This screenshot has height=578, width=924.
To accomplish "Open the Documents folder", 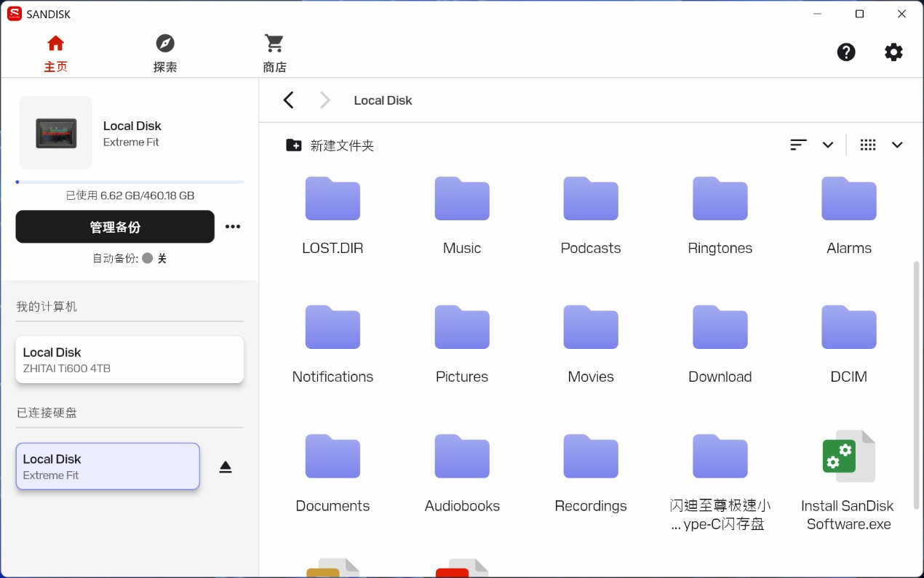I will coord(332,473).
